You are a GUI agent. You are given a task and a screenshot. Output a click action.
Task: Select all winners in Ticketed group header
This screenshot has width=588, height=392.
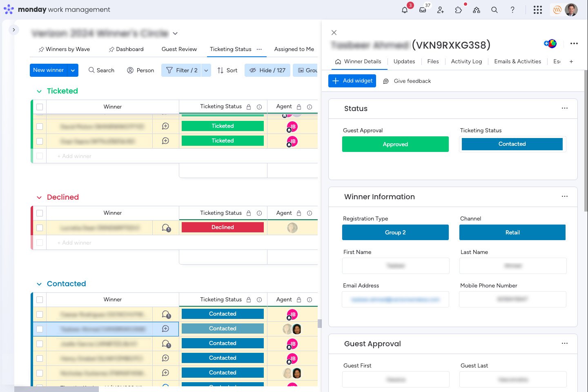(x=40, y=107)
